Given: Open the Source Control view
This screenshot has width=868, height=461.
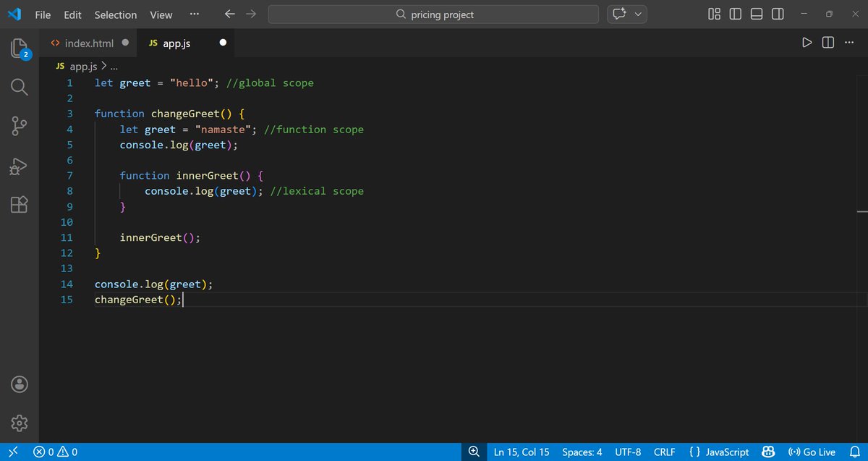Looking at the screenshot, I should pyautogui.click(x=19, y=127).
